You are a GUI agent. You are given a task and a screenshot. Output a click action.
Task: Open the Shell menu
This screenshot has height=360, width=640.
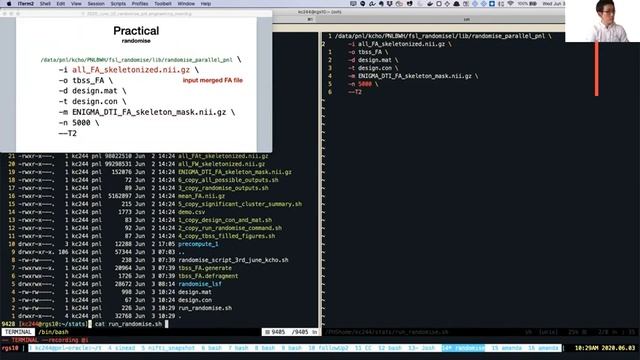tap(45, 4)
